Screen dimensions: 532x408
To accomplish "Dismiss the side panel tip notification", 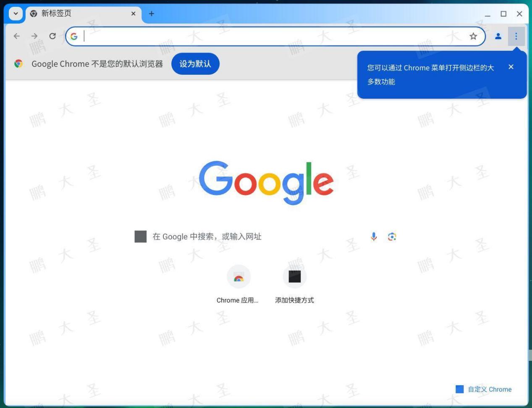I will (x=511, y=67).
